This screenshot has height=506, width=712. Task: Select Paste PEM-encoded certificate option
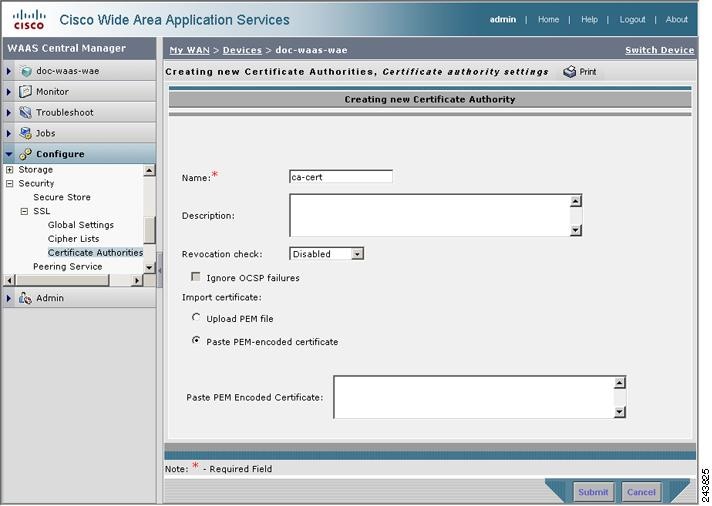(196, 340)
